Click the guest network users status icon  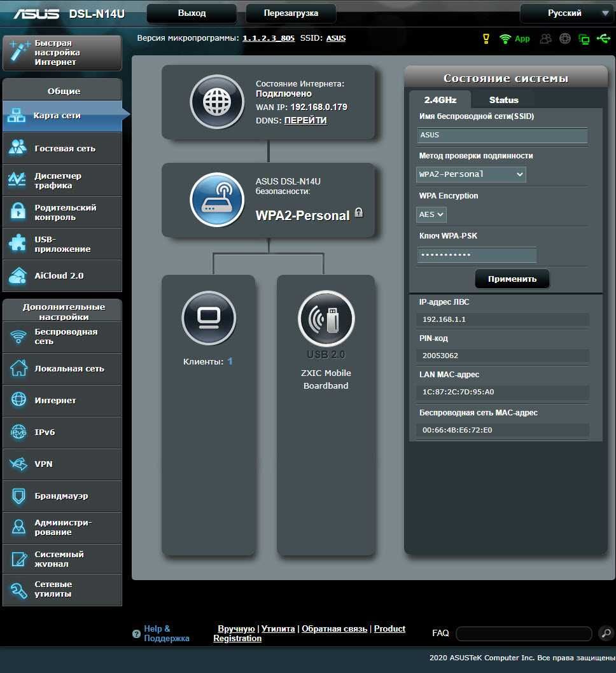[x=545, y=39]
